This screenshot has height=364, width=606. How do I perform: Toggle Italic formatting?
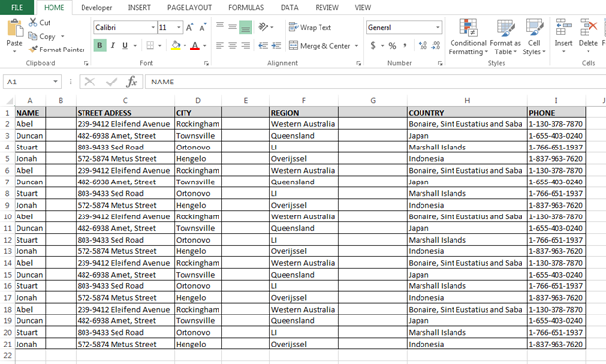point(113,46)
